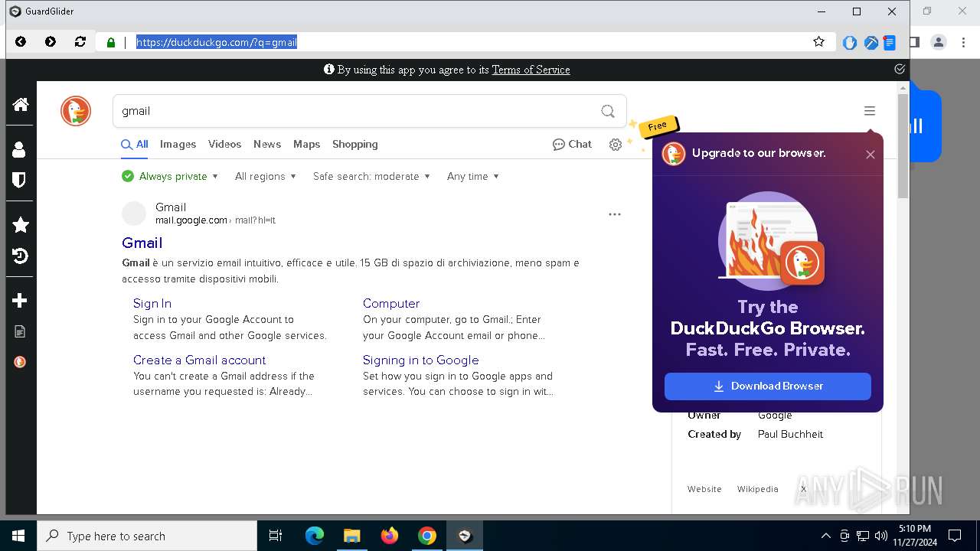Open the Chat feature

(x=572, y=144)
